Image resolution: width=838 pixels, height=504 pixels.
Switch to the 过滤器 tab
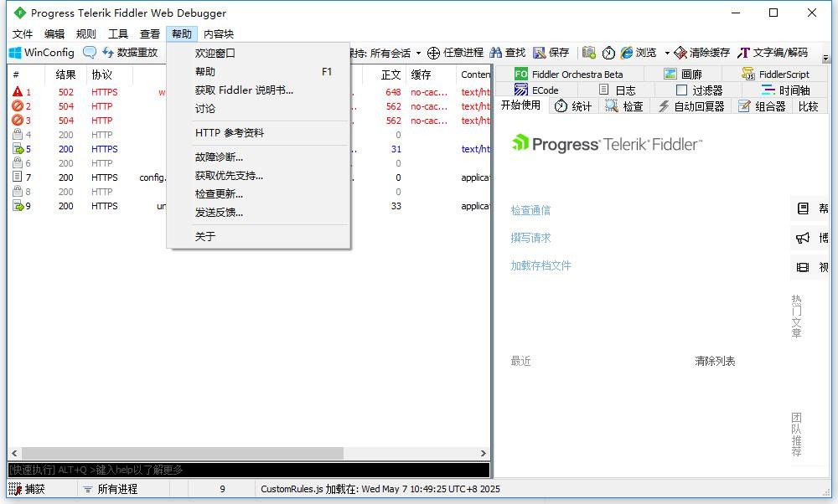pos(699,90)
